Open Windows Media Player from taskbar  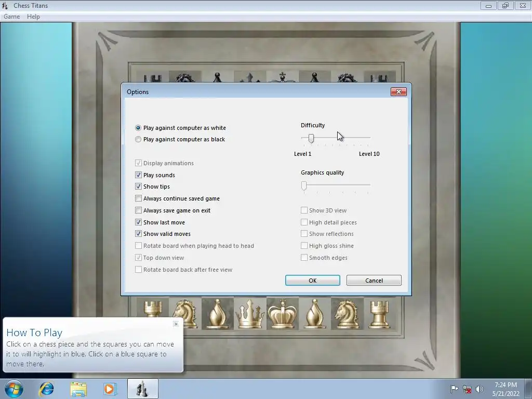click(x=109, y=389)
